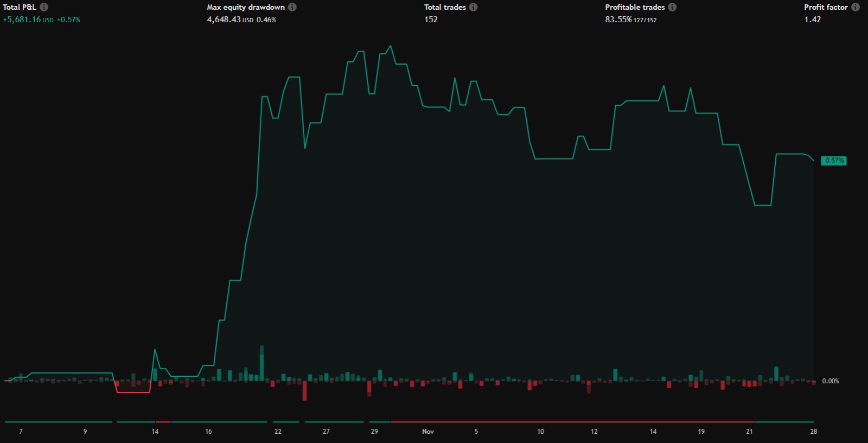Screen dimensions: 868x443
Task: Select the green 0.57% equity label on the axis
Action: click(834, 161)
